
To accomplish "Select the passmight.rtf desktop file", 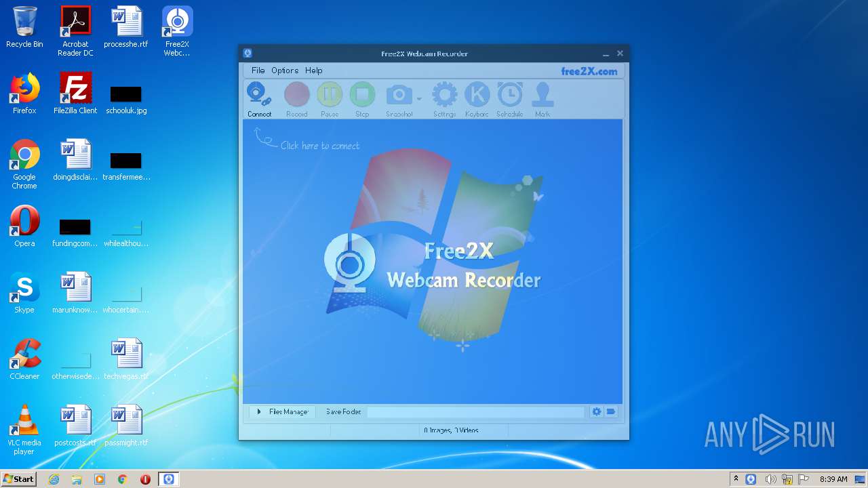I will point(126,426).
